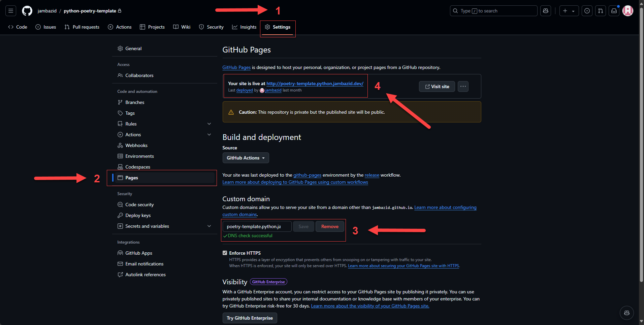Go to GitHub home via Octocat logo
The image size is (644, 325).
click(27, 11)
